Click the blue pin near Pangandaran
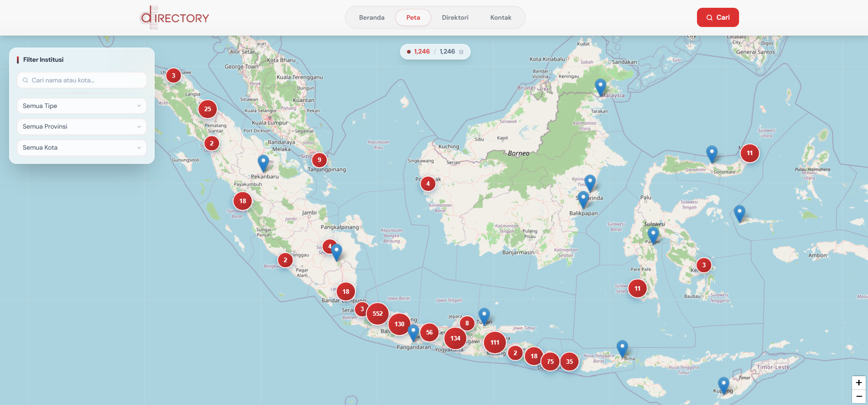This screenshot has height=405, width=868. [x=413, y=333]
